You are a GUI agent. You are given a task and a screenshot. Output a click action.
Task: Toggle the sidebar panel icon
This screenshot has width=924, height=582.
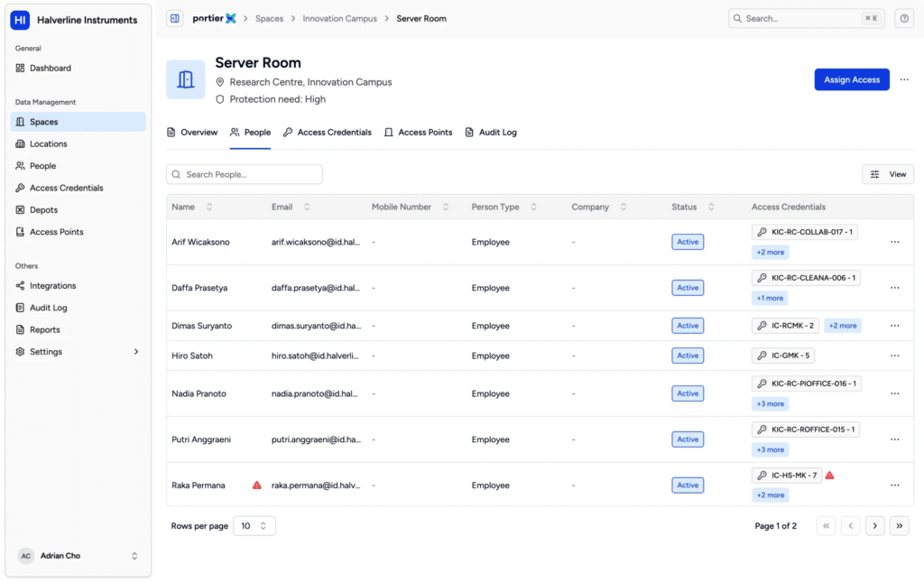(x=174, y=19)
